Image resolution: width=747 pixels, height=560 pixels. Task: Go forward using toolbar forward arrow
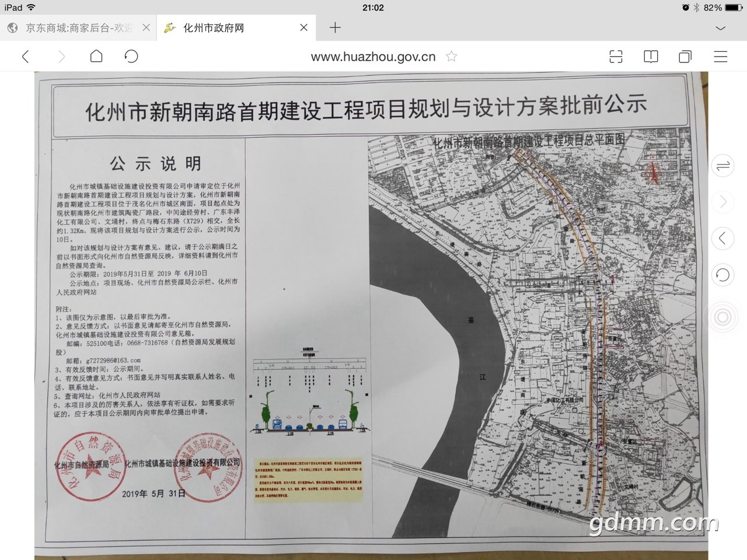[x=61, y=57]
